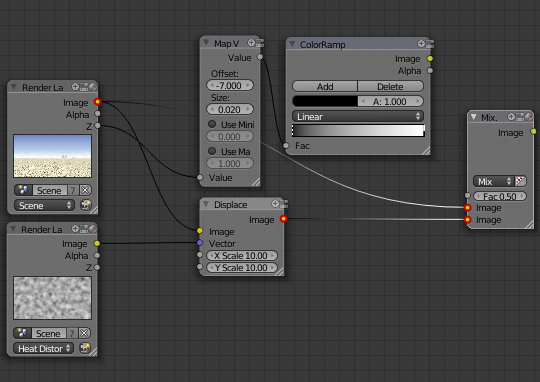
Task: Click preview sphere icon on sky-preview Render Layers node
Action: click(93, 87)
